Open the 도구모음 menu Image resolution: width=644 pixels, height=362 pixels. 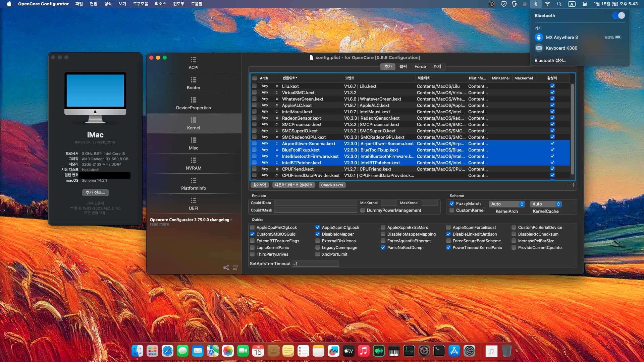pos(141,4)
